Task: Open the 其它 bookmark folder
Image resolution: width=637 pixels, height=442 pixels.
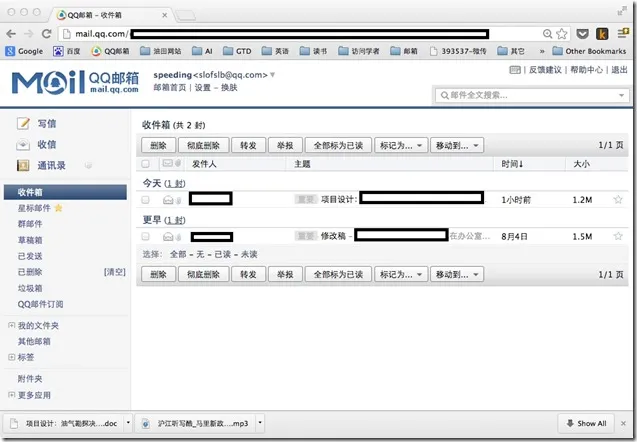Action: [x=511, y=51]
